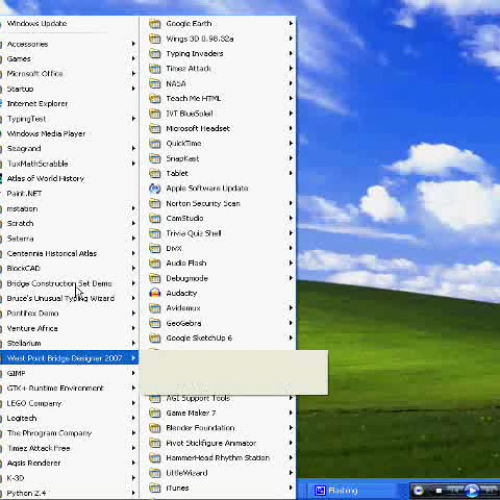
Task: Click the Timez Attack folder icon
Action: 155,68
